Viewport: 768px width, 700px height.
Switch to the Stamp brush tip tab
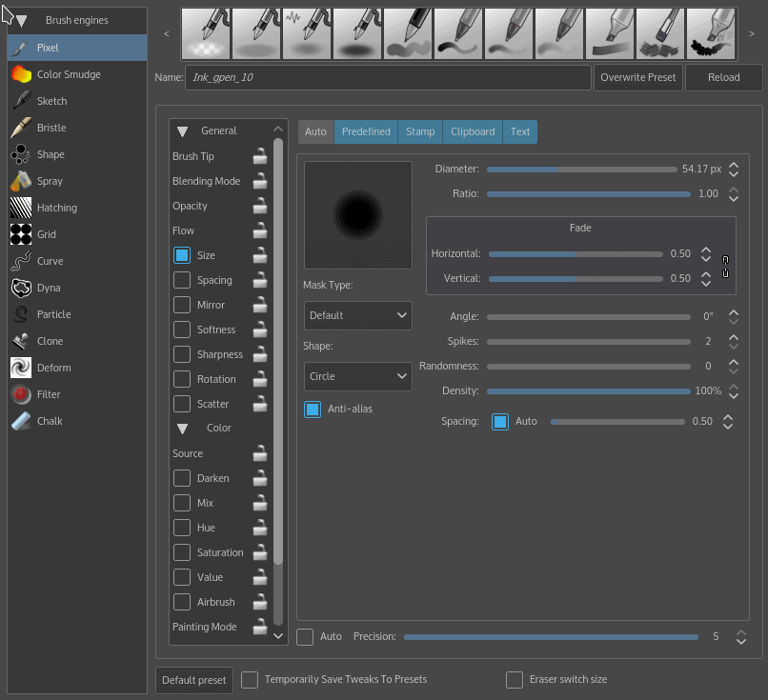click(x=420, y=131)
